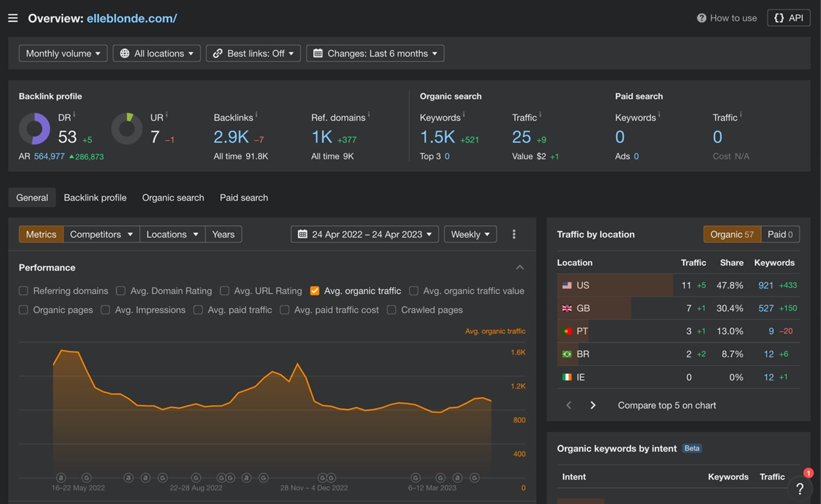Image resolution: width=821 pixels, height=504 pixels.
Task: Go to next locations page arrow
Action: click(592, 406)
